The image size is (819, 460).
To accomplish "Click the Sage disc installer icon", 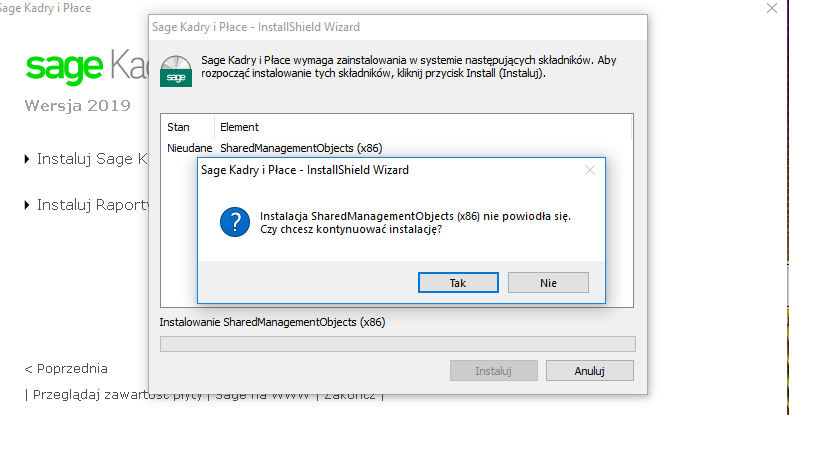I will pyautogui.click(x=176, y=71).
